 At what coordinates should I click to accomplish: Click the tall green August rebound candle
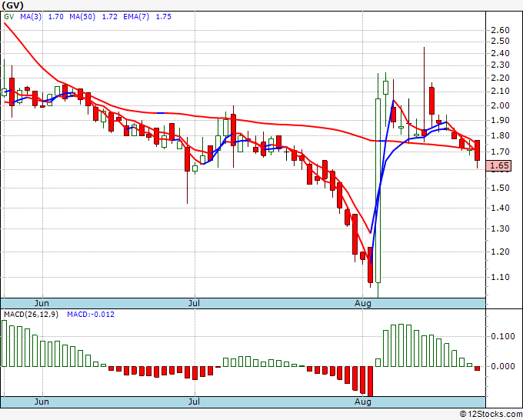378,191
